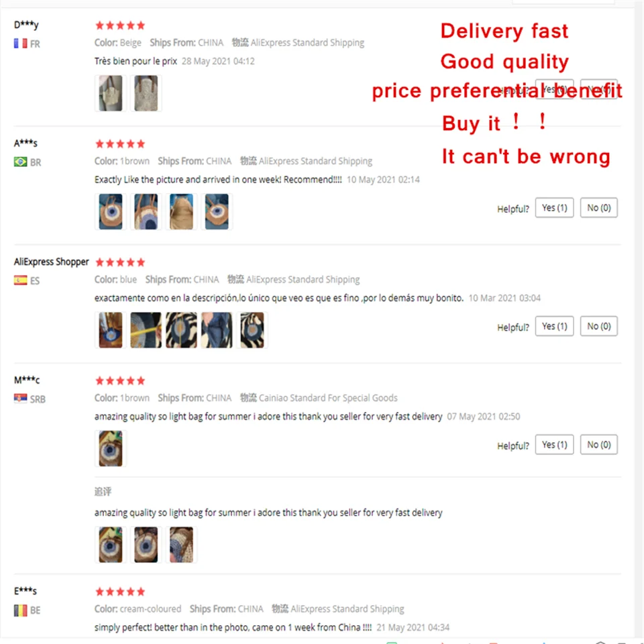Click the five-star rating of A***s review

pos(120,144)
